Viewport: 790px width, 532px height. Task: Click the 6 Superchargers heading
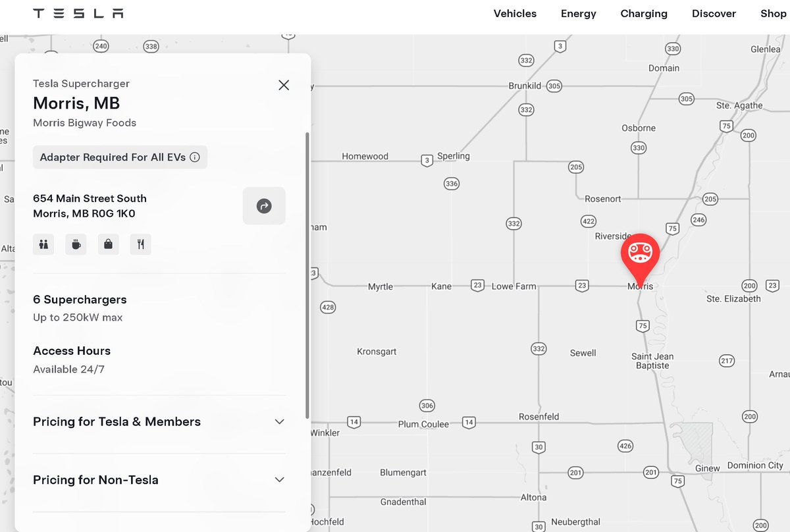(80, 300)
